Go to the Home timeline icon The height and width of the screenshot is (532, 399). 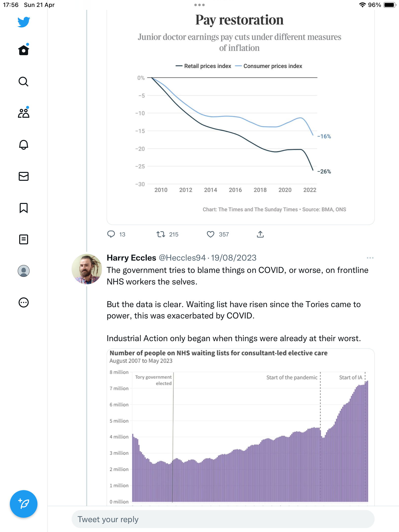24,50
